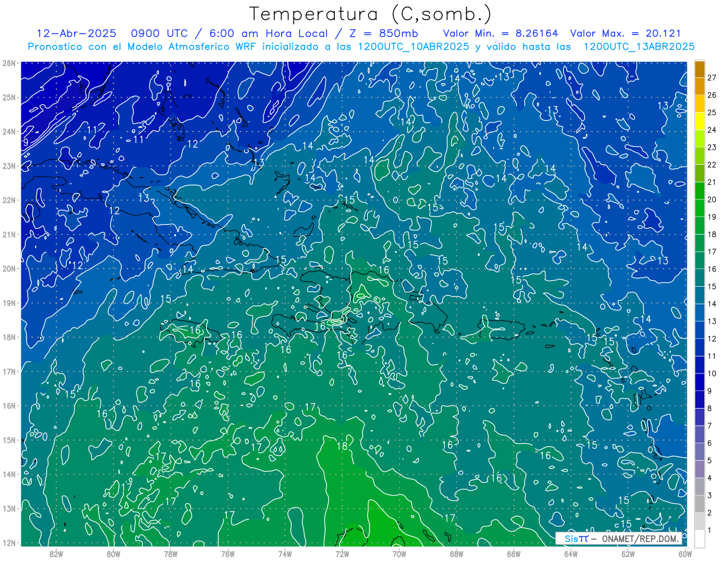This screenshot has width=728, height=562.
Task: Click the longitude axis label '80W'
Action: click(x=113, y=554)
